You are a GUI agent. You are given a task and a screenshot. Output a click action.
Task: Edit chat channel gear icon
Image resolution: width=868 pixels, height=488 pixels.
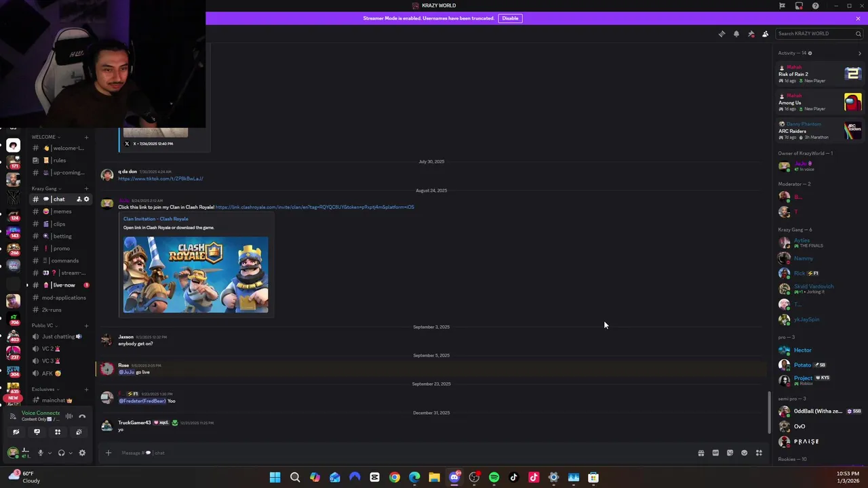coord(86,199)
